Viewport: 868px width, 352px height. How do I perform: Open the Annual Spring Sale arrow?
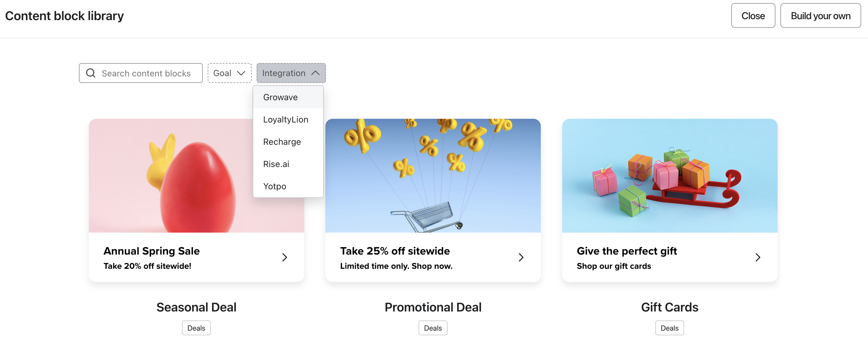284,257
